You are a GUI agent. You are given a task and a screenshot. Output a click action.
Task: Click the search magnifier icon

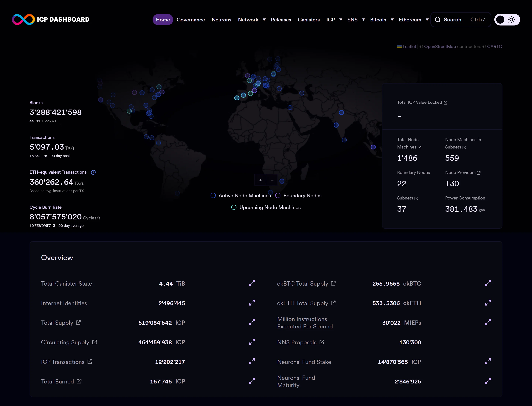click(437, 20)
